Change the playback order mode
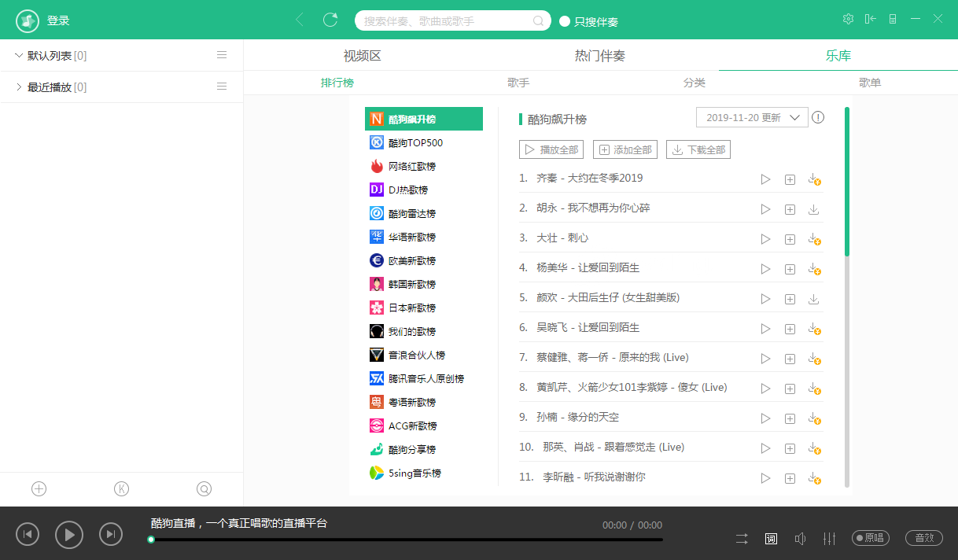958x560 pixels. click(742, 539)
